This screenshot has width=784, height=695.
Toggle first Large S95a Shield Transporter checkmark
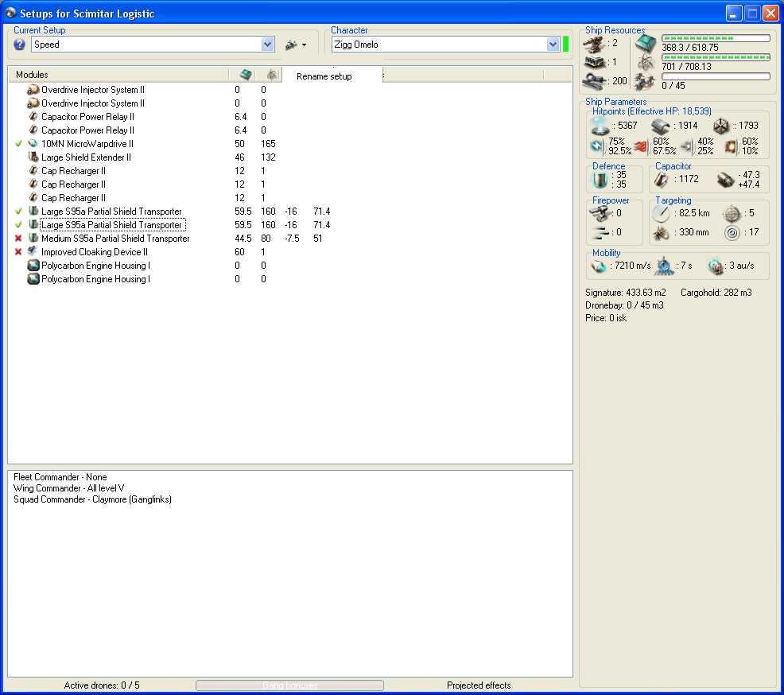coord(18,211)
